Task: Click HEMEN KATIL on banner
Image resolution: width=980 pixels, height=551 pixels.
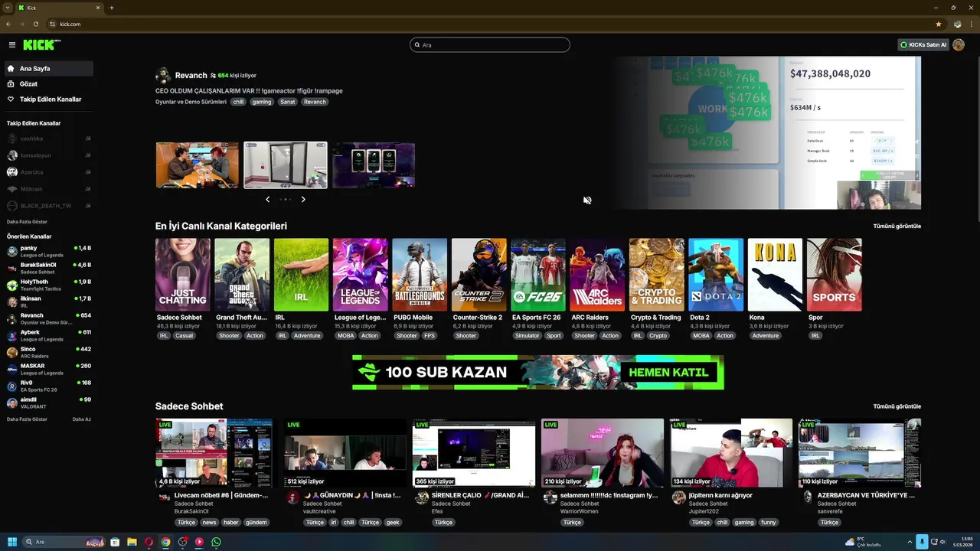Action: pos(668,373)
